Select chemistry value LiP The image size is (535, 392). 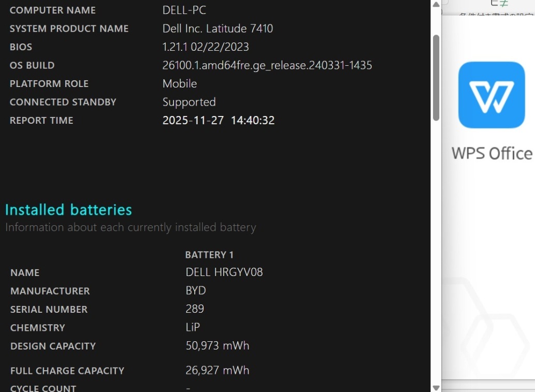tap(193, 327)
